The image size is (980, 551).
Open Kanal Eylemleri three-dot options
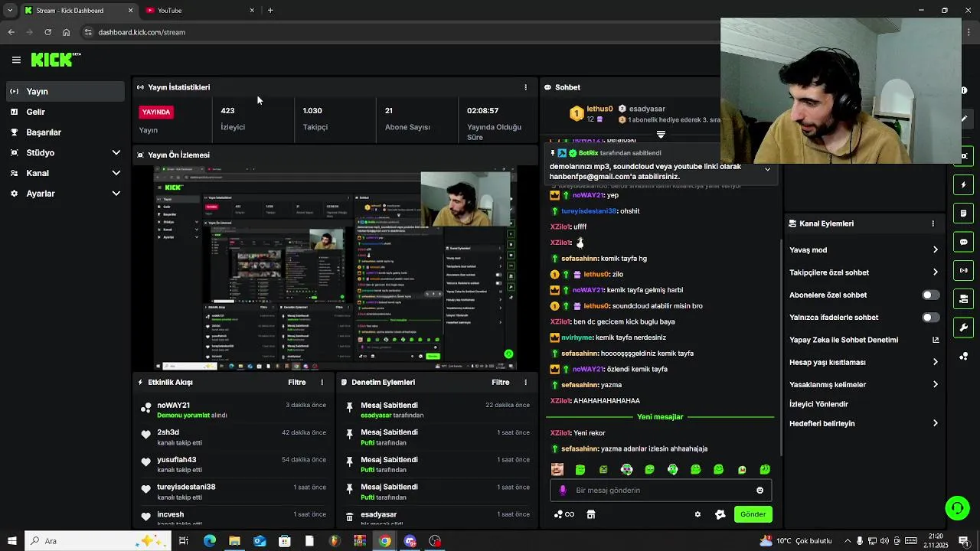933,223
